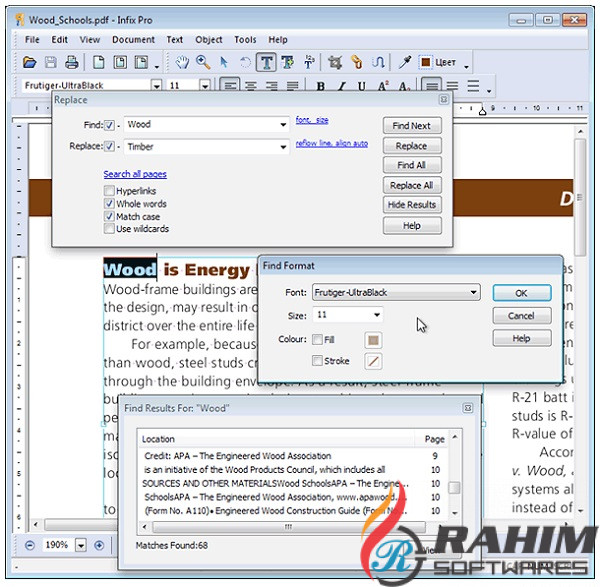Select the Eyedropper tool

(x=404, y=62)
